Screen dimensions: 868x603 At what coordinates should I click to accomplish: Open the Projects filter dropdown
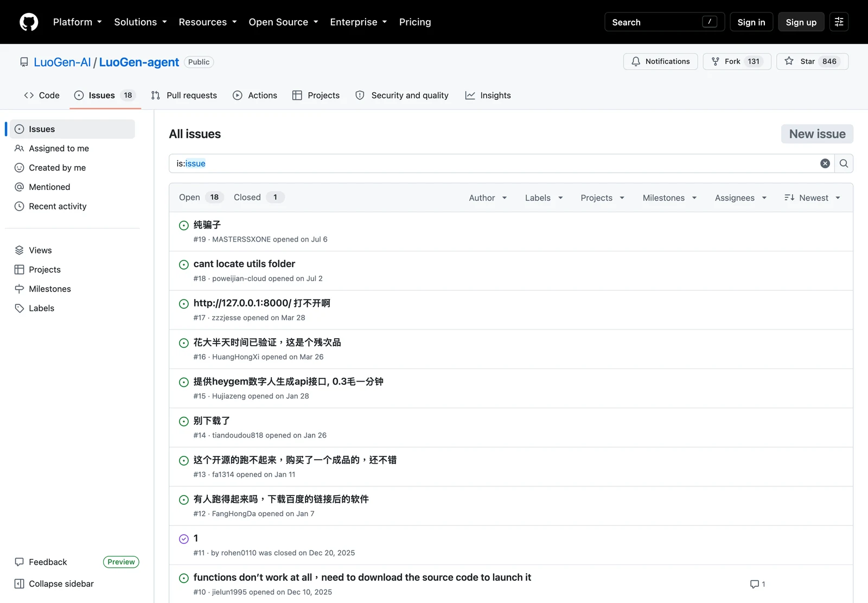[x=602, y=198]
